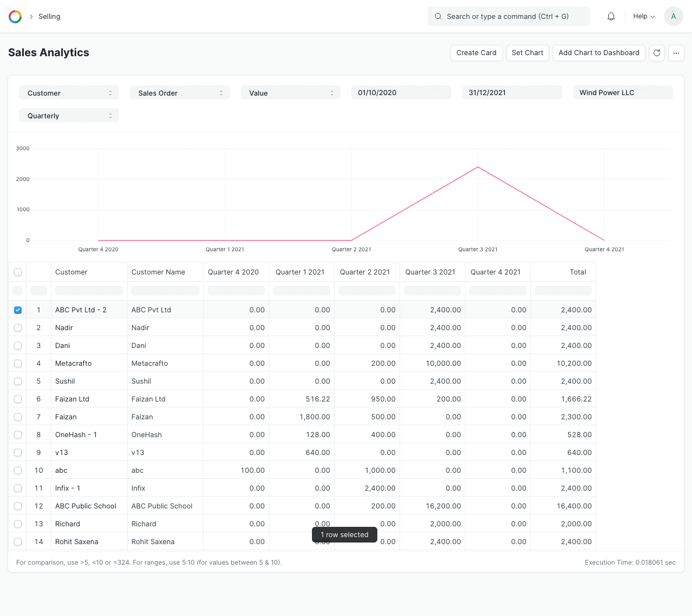Viewport: 692px width, 616px height.
Task: Open the Value dropdown filter
Action: 290,93
